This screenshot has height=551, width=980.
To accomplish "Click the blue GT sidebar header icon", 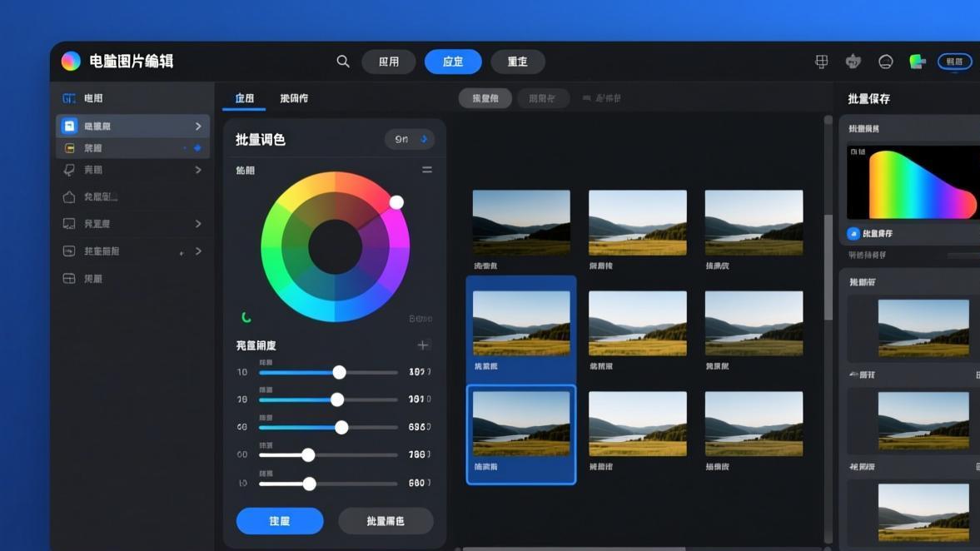I will click(69, 98).
